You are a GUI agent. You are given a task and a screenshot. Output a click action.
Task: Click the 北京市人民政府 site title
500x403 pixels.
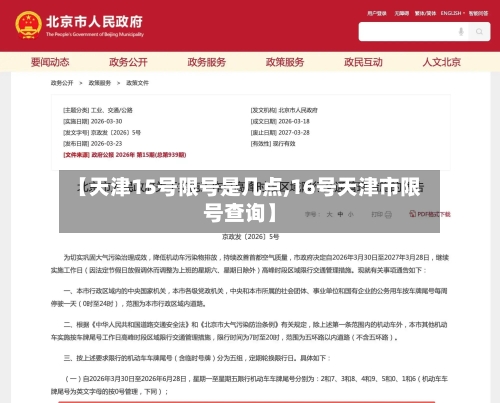[94, 22]
